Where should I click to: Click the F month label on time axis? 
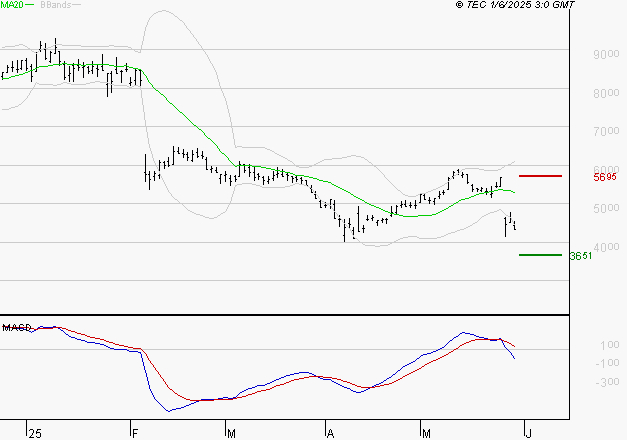135,434
